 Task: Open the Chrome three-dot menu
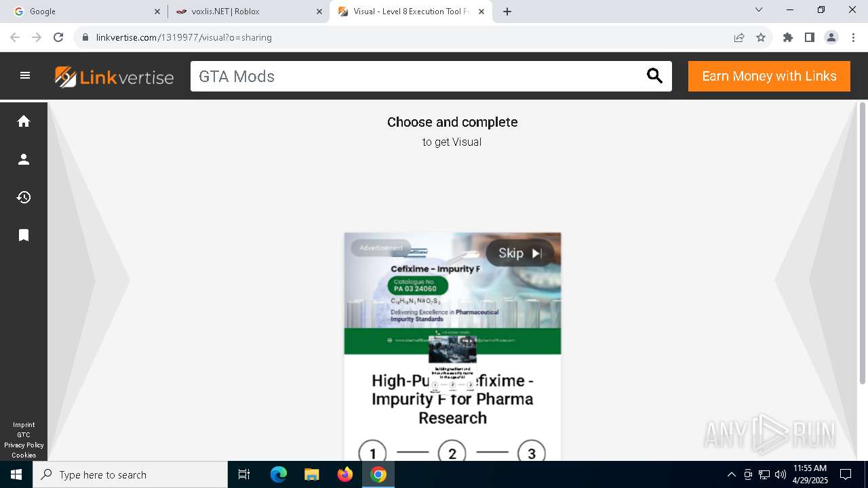852,37
